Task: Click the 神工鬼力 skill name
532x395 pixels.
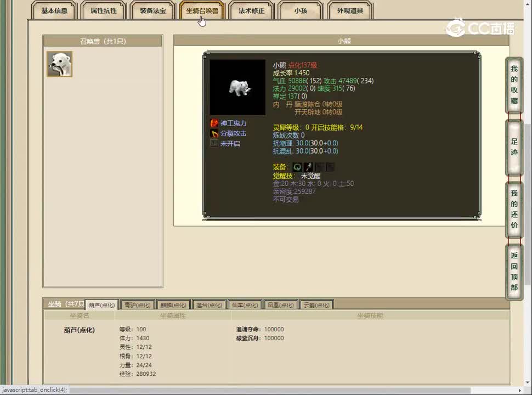Action: (x=234, y=123)
